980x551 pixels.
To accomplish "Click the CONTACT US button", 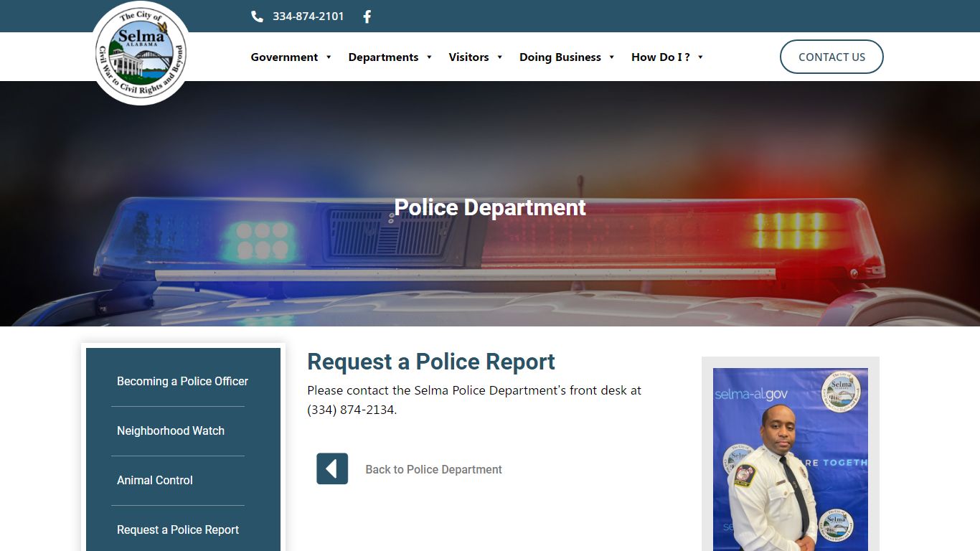I will click(831, 57).
